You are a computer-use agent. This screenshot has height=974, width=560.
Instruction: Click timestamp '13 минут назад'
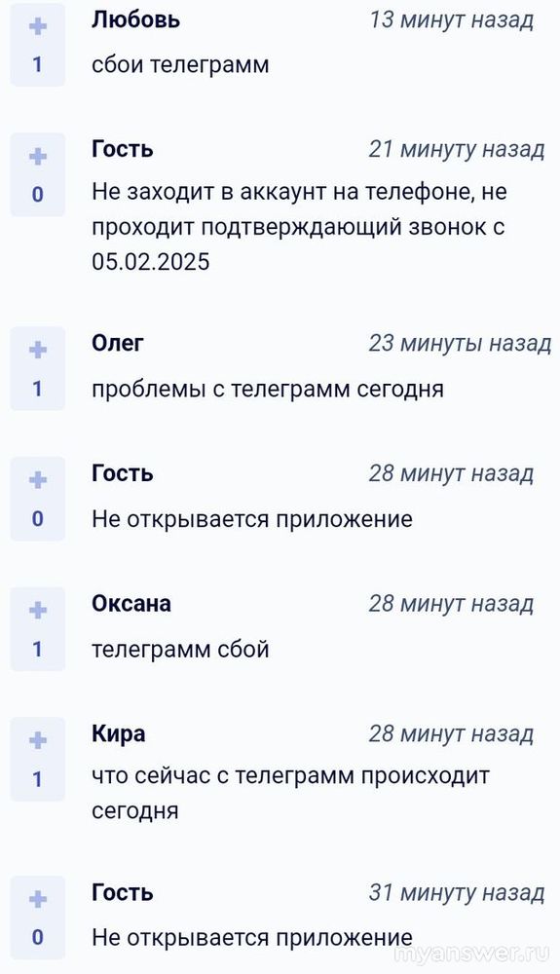[451, 19]
